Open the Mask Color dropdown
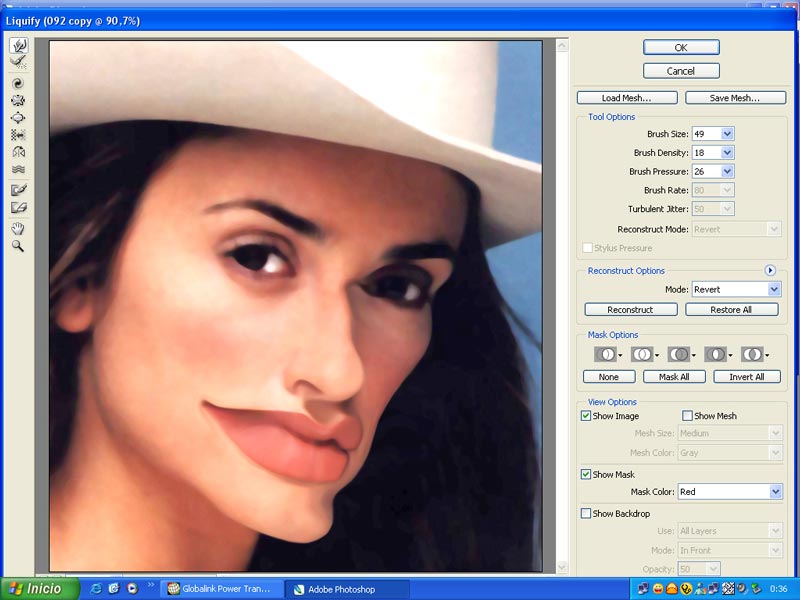 (x=774, y=492)
